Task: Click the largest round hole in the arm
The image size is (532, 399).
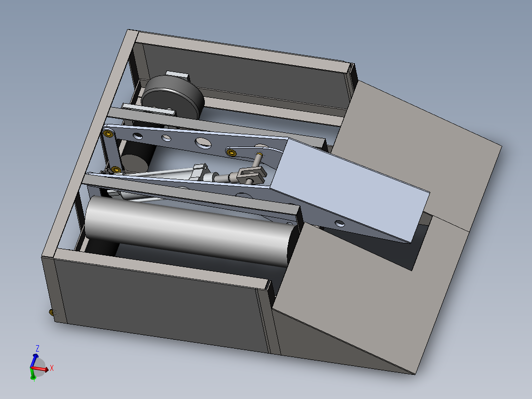Action: [x=203, y=143]
